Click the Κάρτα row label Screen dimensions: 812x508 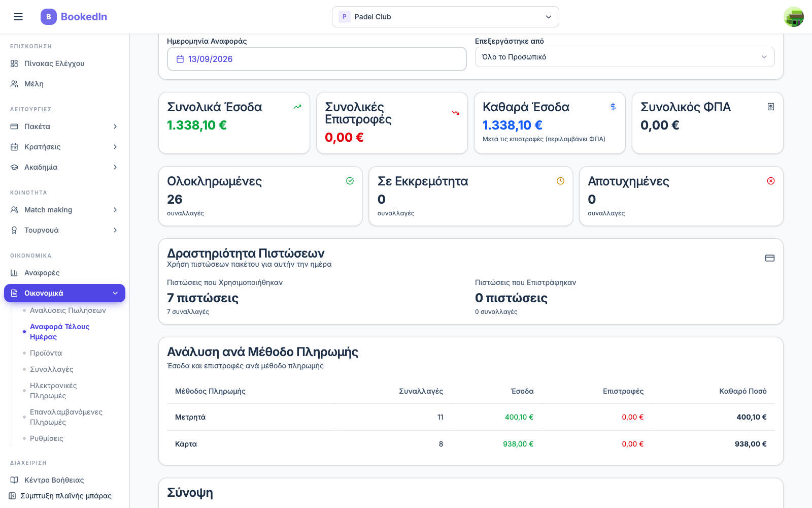coord(186,444)
